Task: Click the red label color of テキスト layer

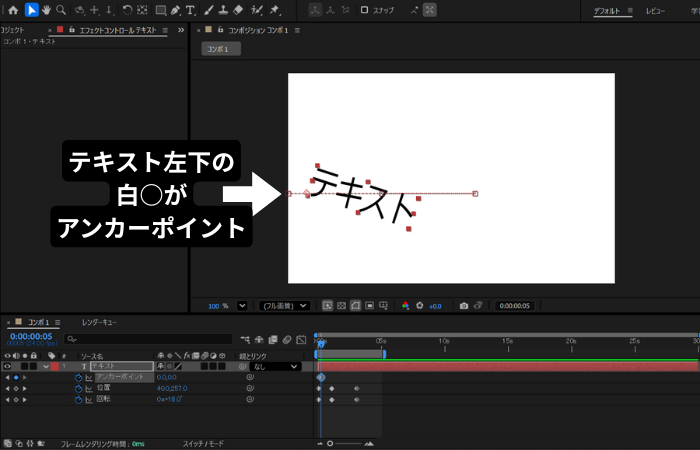Action: pyautogui.click(x=54, y=367)
